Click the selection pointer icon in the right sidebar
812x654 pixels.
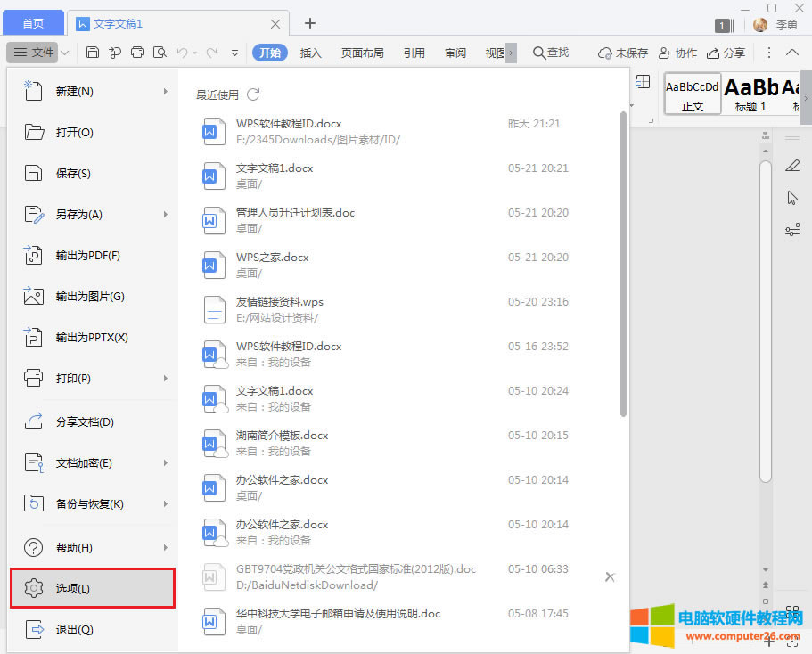792,198
